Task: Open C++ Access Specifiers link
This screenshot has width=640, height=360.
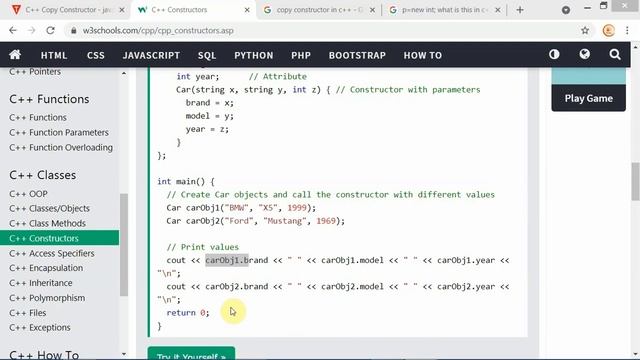Action: tap(52, 253)
